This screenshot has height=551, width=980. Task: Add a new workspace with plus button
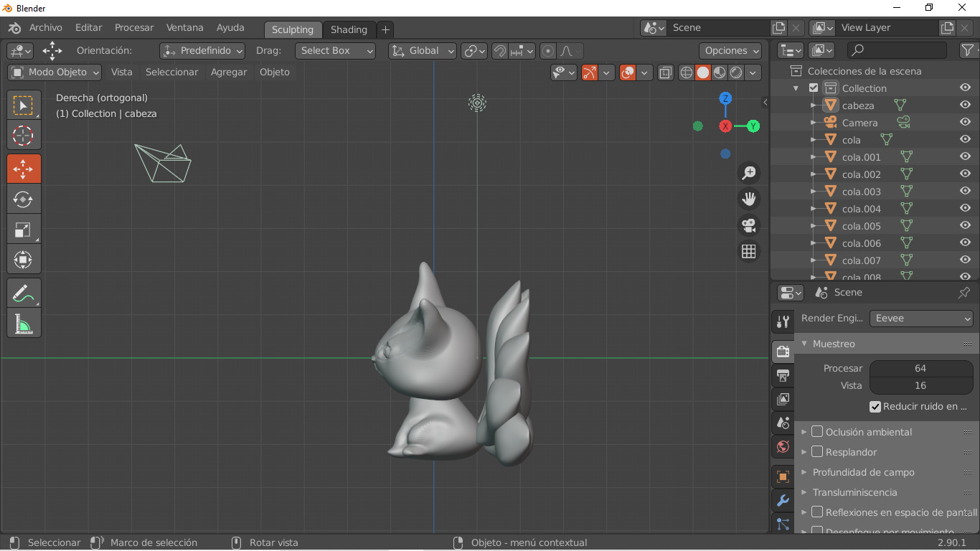coord(385,29)
